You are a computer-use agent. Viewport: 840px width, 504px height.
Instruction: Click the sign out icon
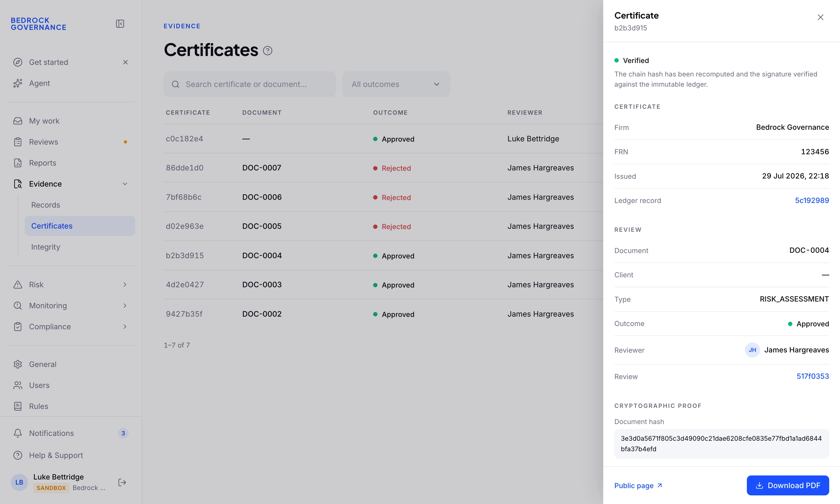point(122,483)
